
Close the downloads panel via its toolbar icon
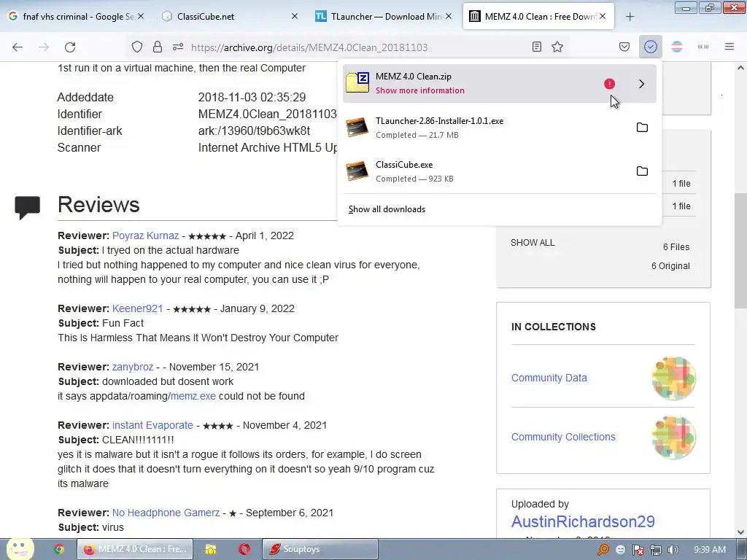click(650, 47)
